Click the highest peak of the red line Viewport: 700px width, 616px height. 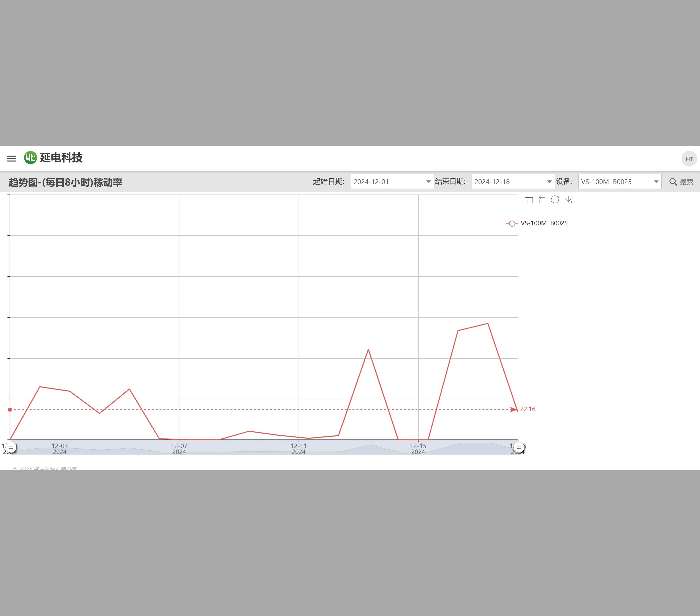click(x=488, y=324)
